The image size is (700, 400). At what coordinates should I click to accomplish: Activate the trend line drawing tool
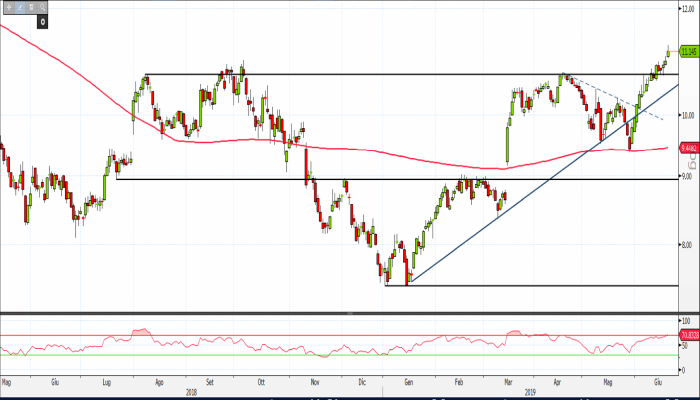point(19,6)
